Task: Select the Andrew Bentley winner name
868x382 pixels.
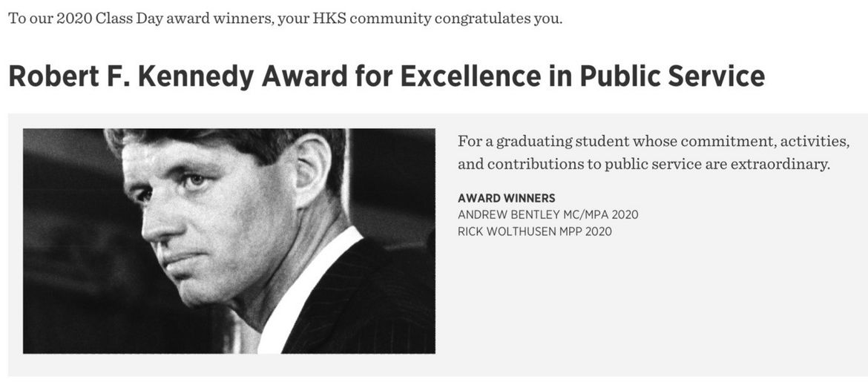Action: click(x=509, y=214)
